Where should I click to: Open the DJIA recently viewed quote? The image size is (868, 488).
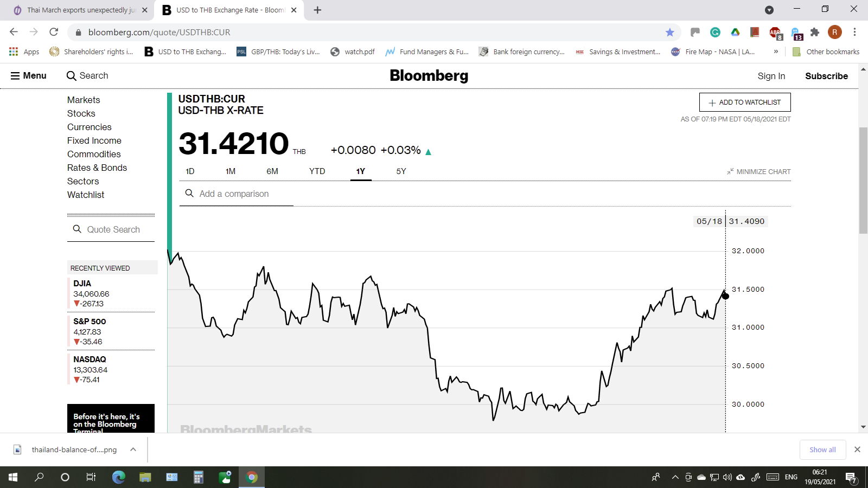point(112,293)
